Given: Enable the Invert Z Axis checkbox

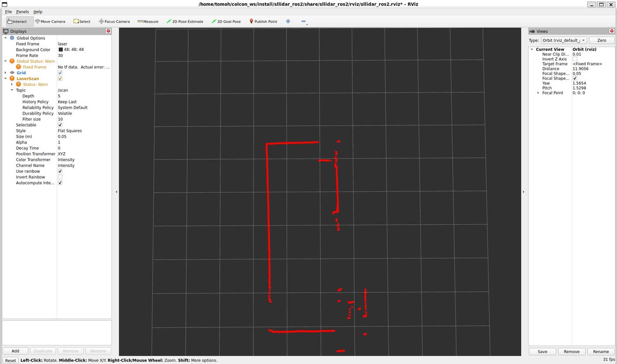Looking at the screenshot, I should [575, 59].
